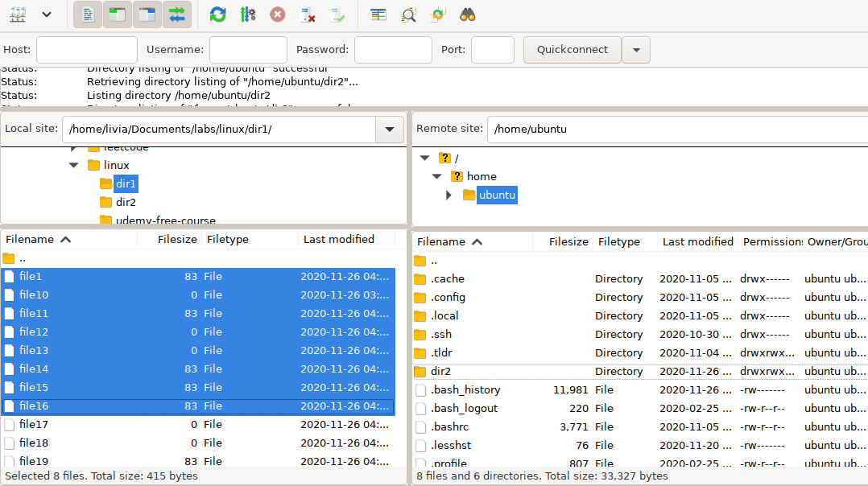Toggle the message log display

[88, 14]
